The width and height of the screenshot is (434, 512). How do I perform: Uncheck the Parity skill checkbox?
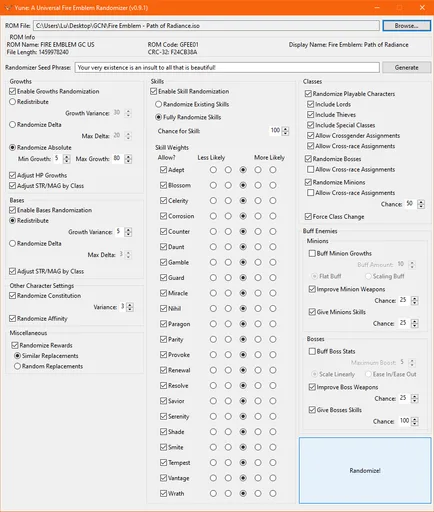pos(163,339)
